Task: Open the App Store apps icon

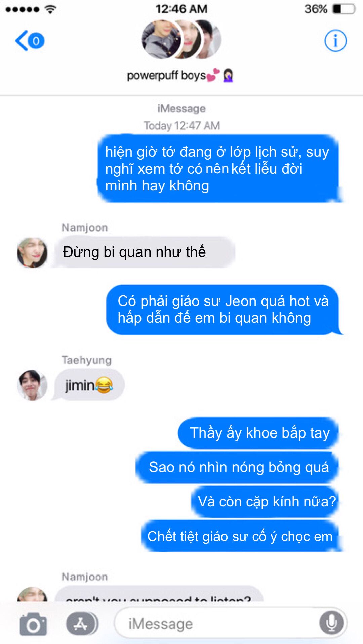Action: pyautogui.click(x=82, y=624)
